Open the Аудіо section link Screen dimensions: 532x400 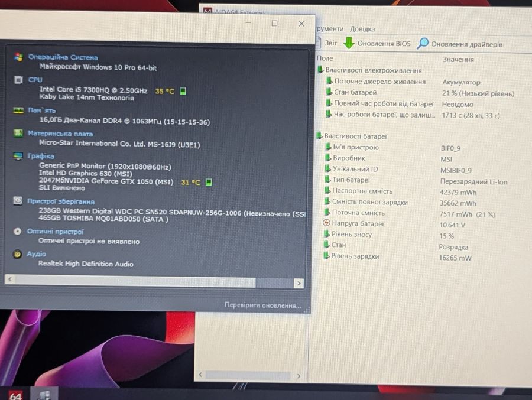coord(36,254)
